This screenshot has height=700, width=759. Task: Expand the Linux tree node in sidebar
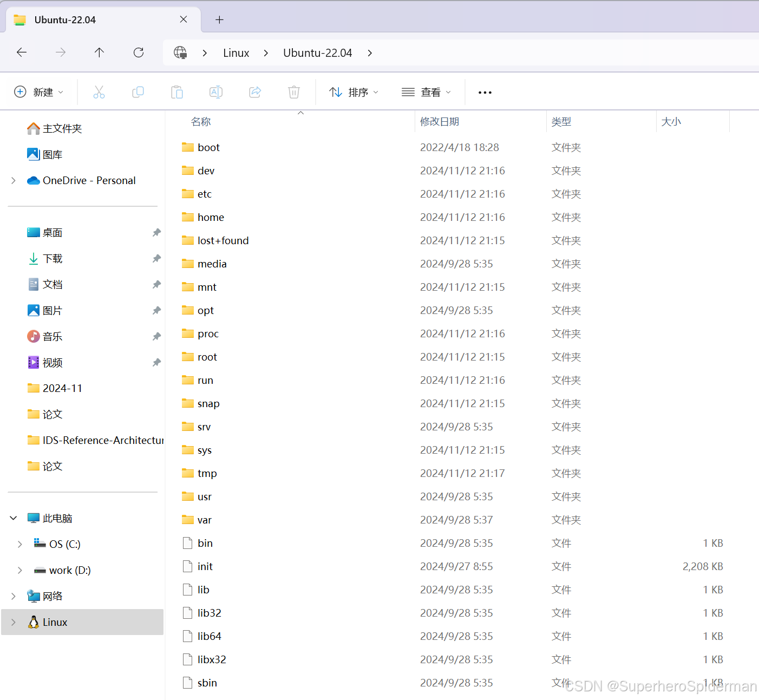(14, 622)
